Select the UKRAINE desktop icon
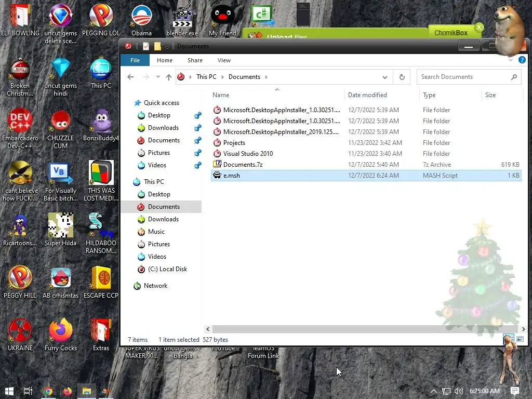This screenshot has height=399, width=532. (20, 335)
